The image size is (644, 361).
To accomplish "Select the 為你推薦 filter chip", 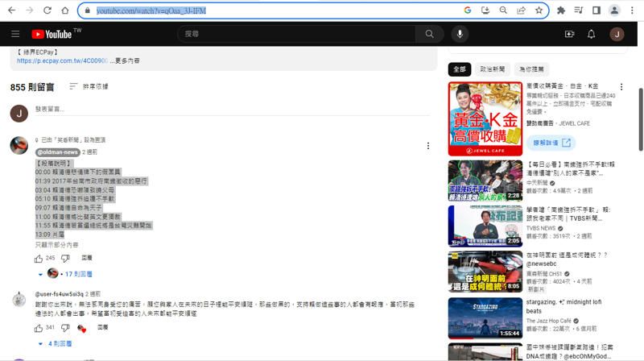I will [530, 69].
